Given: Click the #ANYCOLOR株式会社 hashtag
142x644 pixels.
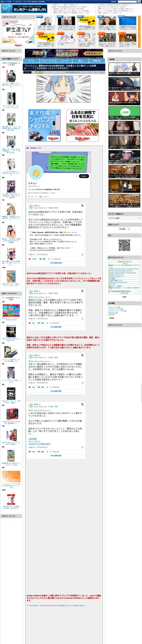Looking at the screenshot, I should (x=40, y=444).
